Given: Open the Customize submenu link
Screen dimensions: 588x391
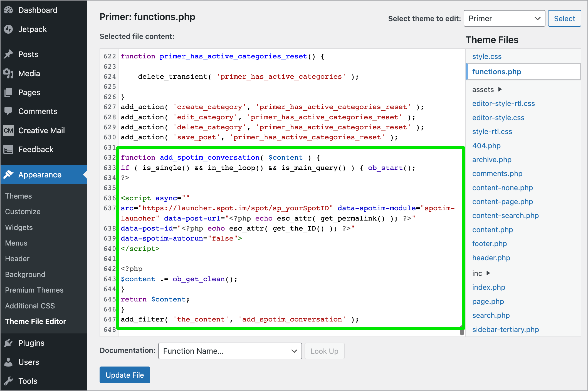Looking at the screenshot, I should (x=23, y=212).
